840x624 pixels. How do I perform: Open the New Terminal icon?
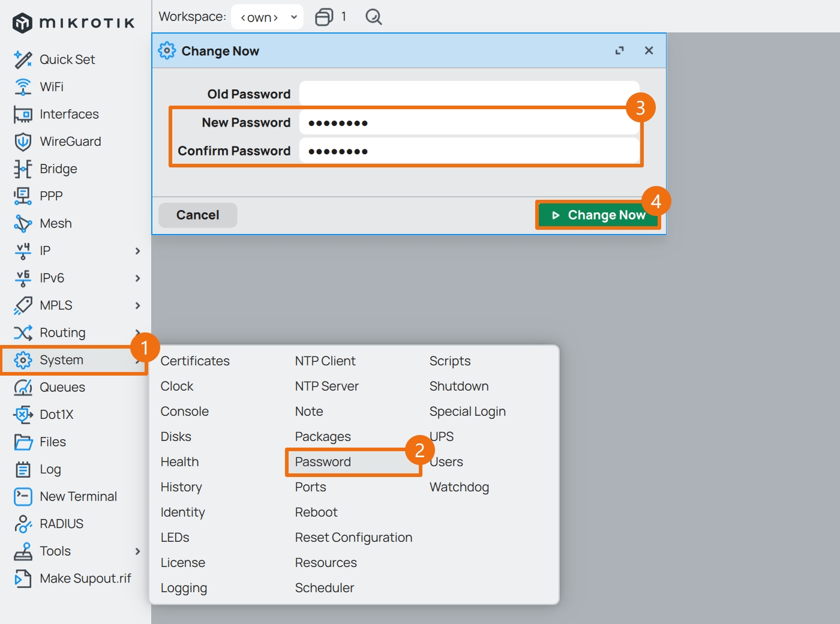click(23, 497)
